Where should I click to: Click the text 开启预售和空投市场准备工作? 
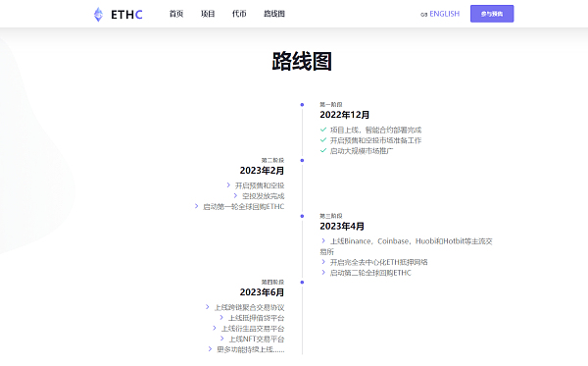(x=375, y=140)
